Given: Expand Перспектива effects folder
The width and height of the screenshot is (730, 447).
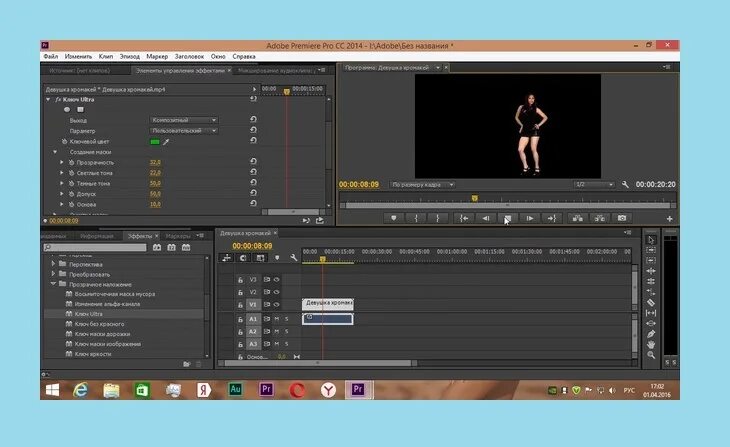Looking at the screenshot, I should click(x=53, y=264).
